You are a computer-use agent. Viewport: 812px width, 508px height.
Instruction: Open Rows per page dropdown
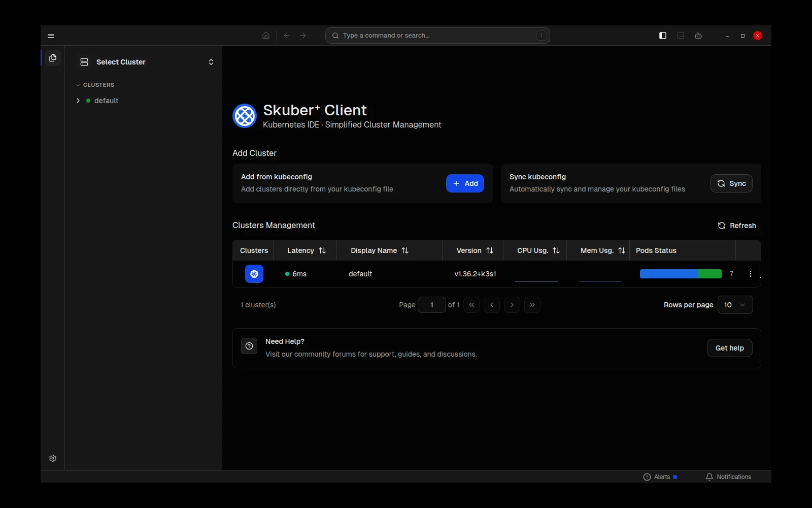click(x=735, y=305)
